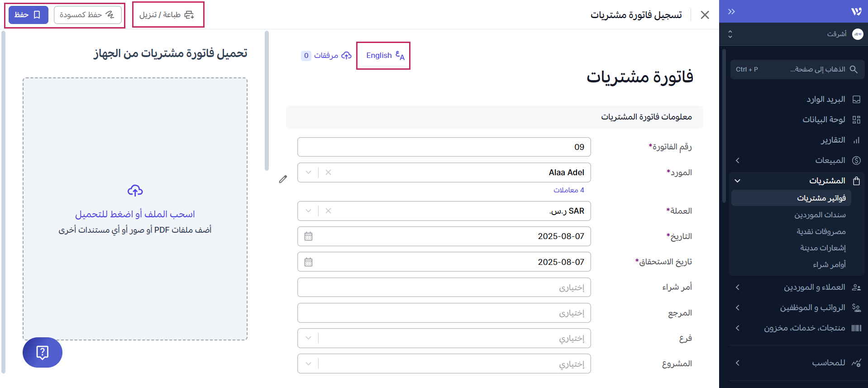The image size is (868, 388).
Task: Open the due date calendar icon
Action: tap(309, 262)
